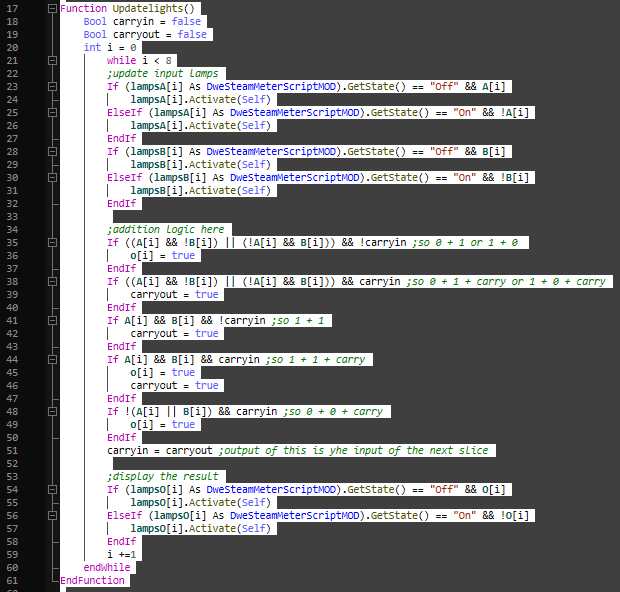The width and height of the screenshot is (620, 592).
Task: Click 'Bool carryout = false' declaration
Action: pos(145,34)
